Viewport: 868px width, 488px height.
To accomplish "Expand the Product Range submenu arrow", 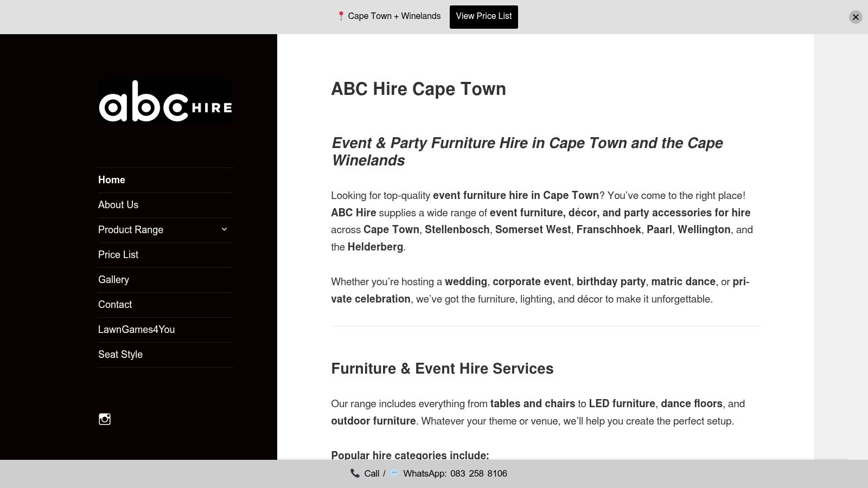I will tap(224, 229).
